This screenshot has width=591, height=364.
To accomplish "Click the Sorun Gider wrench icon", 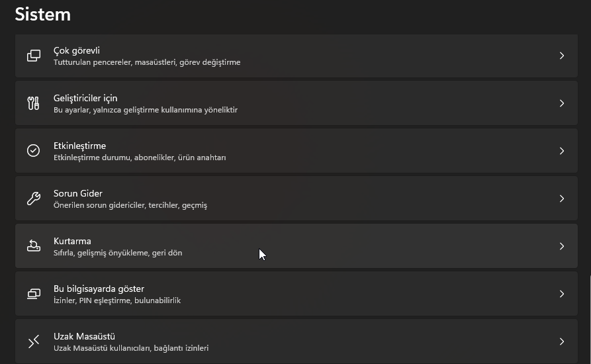I will [34, 199].
